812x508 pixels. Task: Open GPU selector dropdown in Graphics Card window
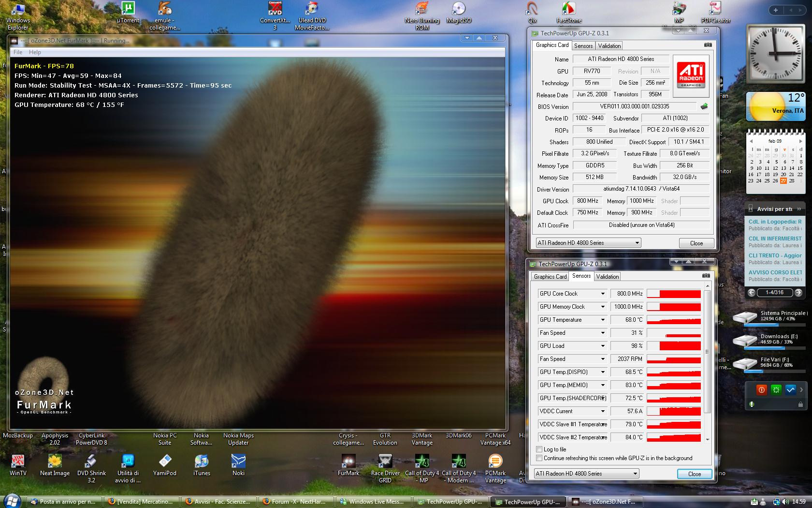(589, 243)
